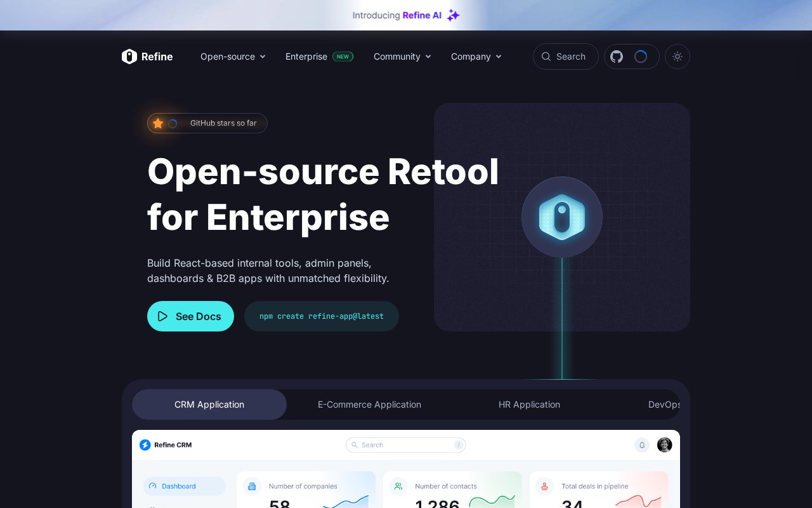The height and width of the screenshot is (508, 812).
Task: Click the Refine CRM search field
Action: 406,445
